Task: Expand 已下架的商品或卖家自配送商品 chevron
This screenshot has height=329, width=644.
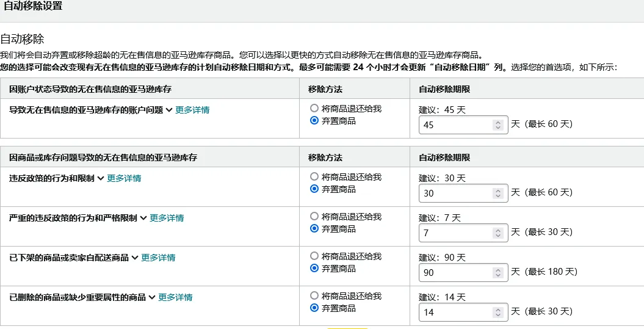Action: pyautogui.click(x=135, y=258)
